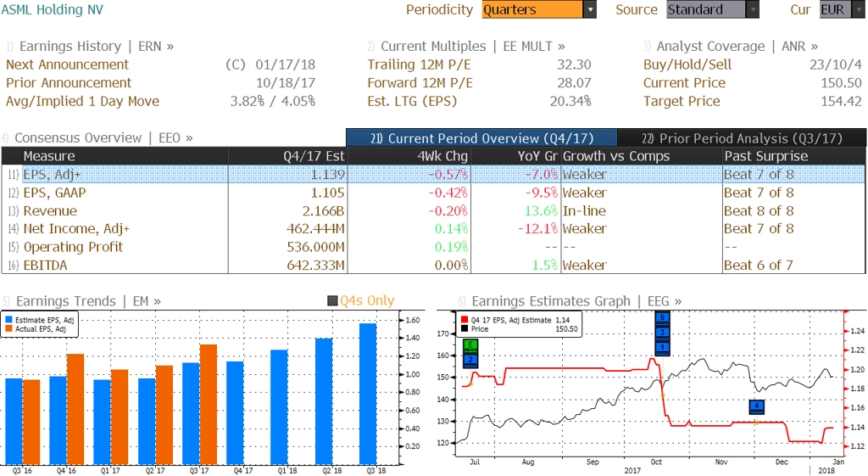Click blue marker 4 near December
This screenshot has height=476, width=868.
click(757, 407)
